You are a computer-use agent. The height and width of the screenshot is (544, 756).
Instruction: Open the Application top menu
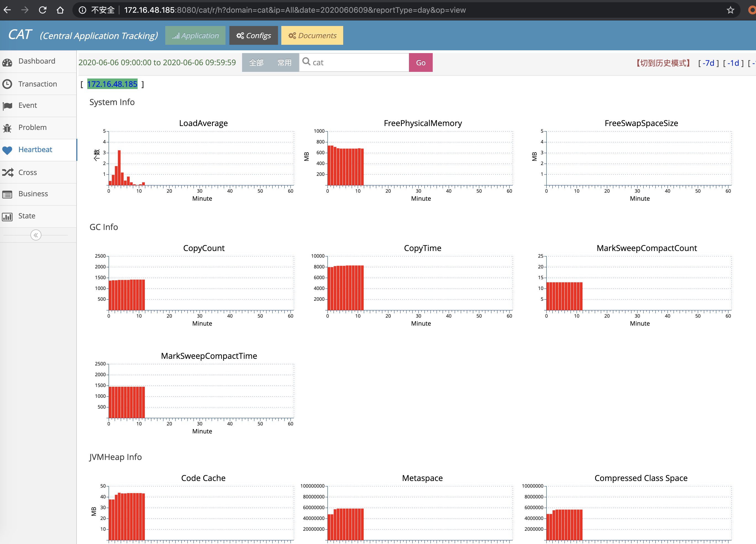point(195,35)
